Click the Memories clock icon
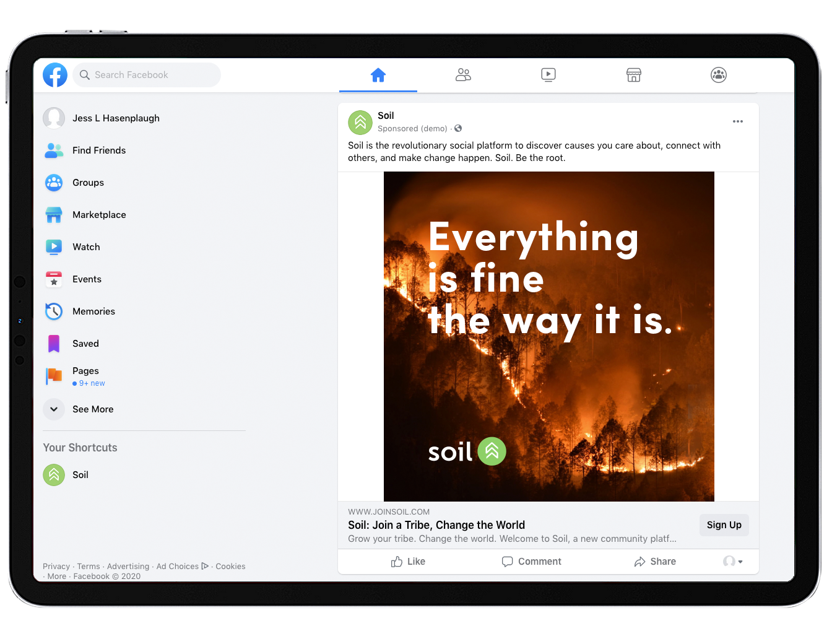The width and height of the screenshot is (832, 644). (x=54, y=311)
